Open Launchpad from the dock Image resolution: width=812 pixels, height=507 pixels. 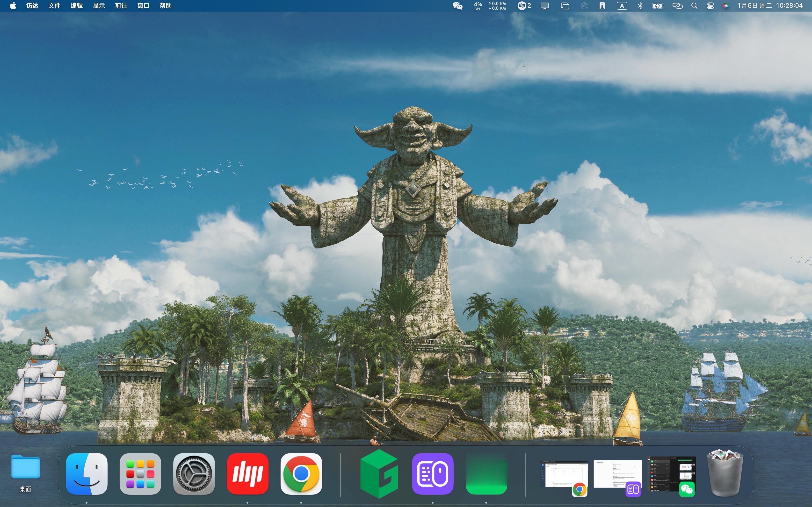[x=140, y=473]
